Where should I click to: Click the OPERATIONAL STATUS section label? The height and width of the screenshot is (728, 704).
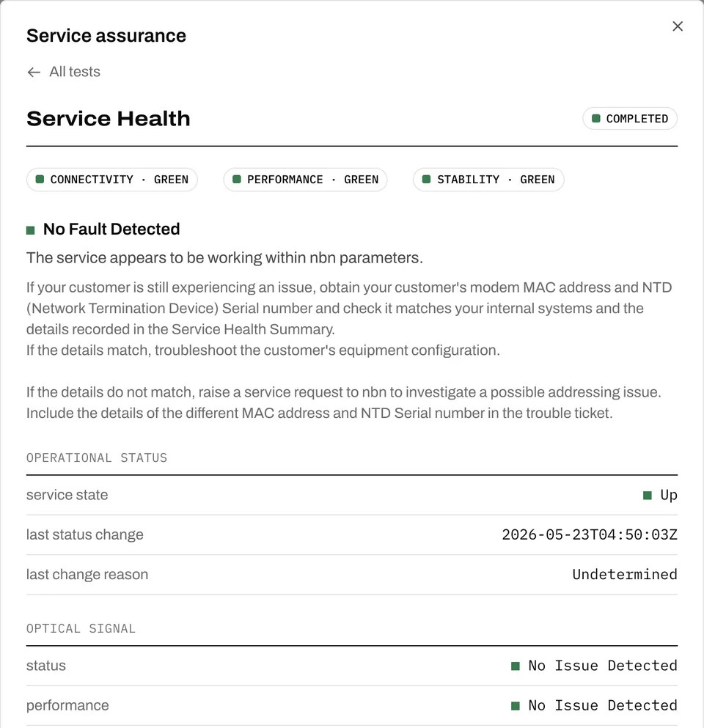pyautogui.click(x=97, y=457)
